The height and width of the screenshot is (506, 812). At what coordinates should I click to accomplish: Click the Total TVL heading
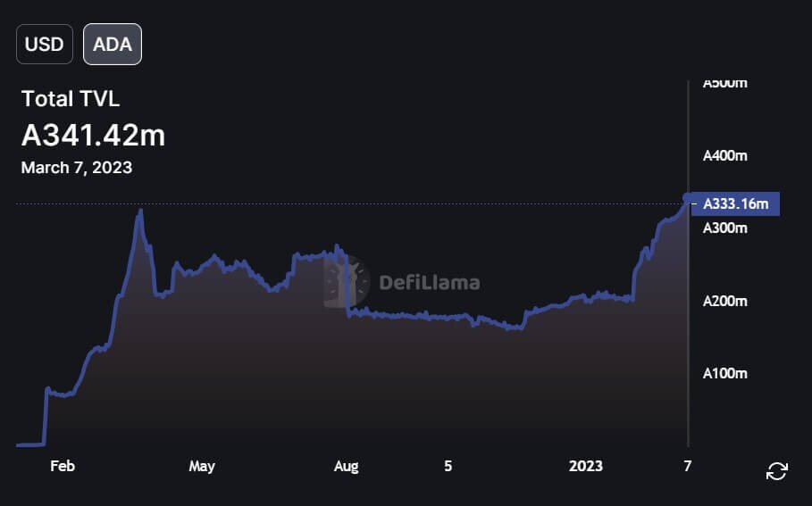point(71,99)
